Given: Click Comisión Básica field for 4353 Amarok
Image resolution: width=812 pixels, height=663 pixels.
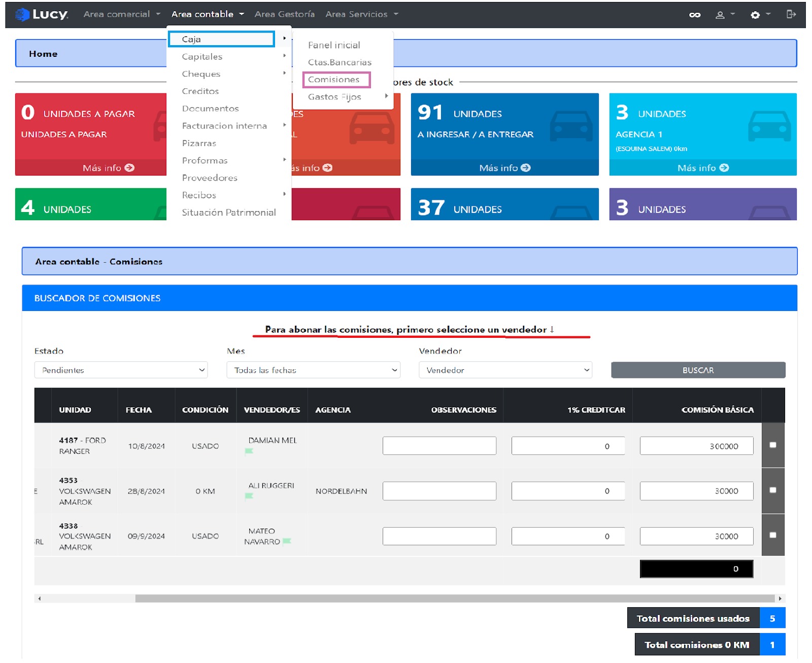Looking at the screenshot, I should pos(696,491).
